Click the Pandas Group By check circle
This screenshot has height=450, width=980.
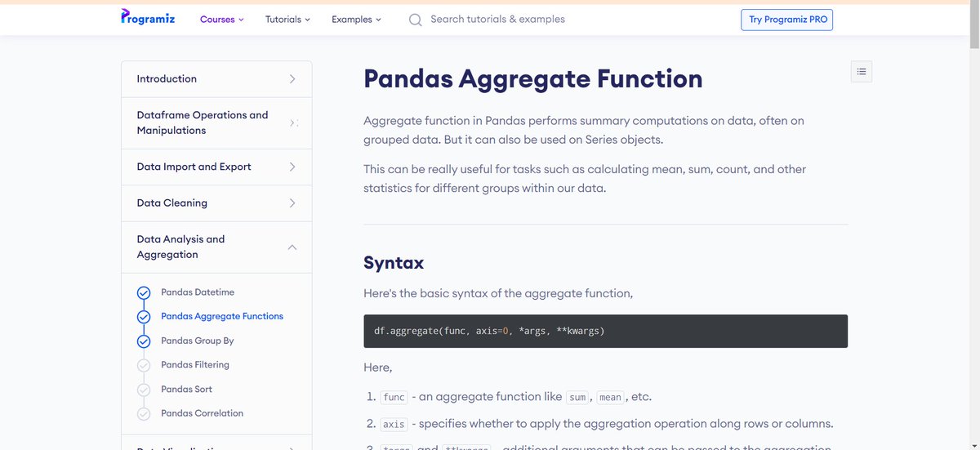(x=144, y=341)
